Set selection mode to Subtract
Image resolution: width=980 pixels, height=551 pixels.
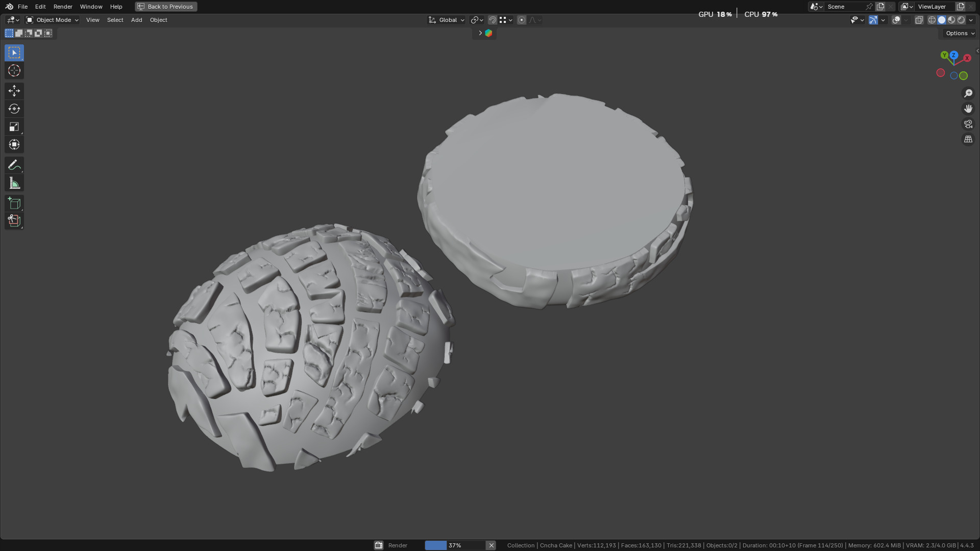29,33
